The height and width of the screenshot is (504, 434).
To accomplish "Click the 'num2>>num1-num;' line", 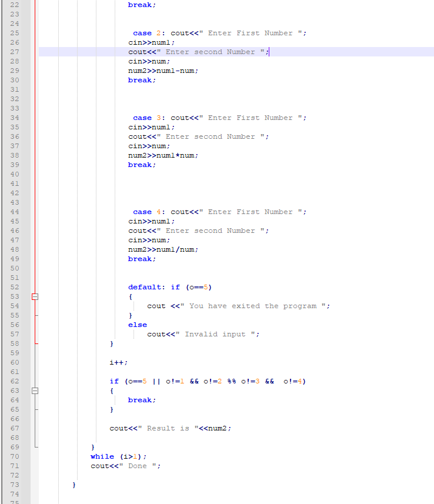I will click(163, 71).
